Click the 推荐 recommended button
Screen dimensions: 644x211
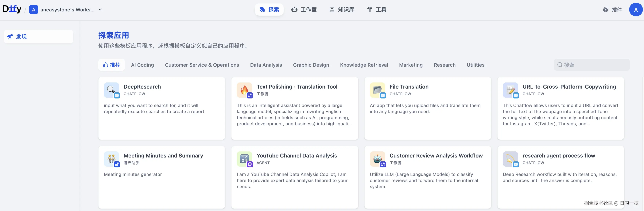pos(111,65)
